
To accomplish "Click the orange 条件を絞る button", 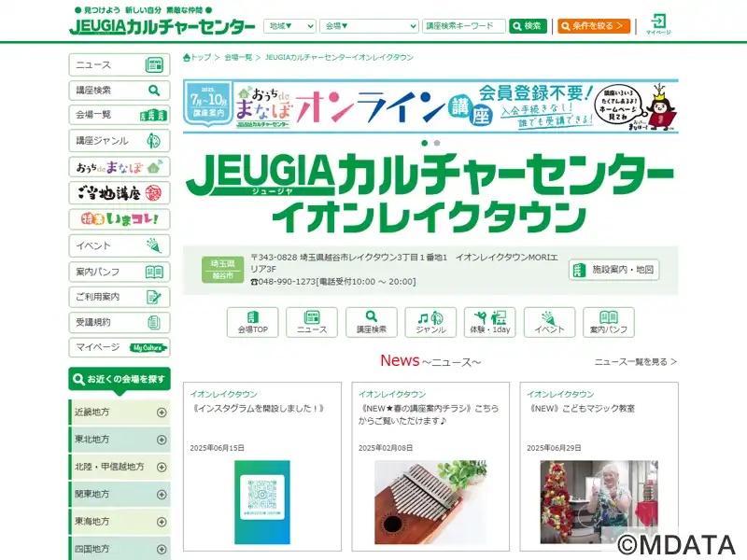I will tap(594, 26).
